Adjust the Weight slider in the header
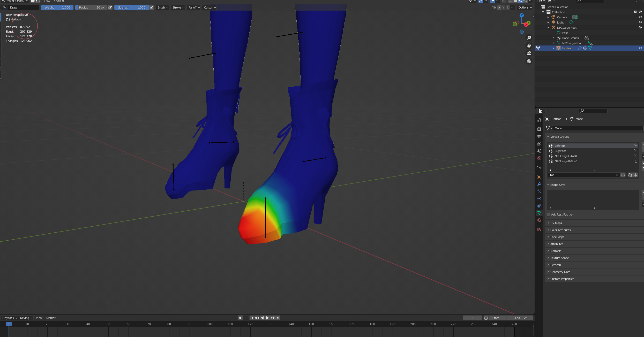644x337 pixels. [x=57, y=7]
